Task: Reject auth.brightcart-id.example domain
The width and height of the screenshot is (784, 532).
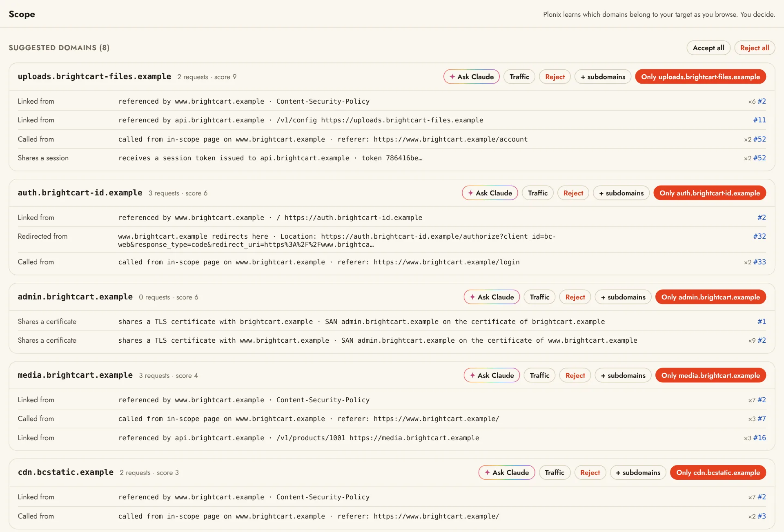Action: (x=573, y=193)
